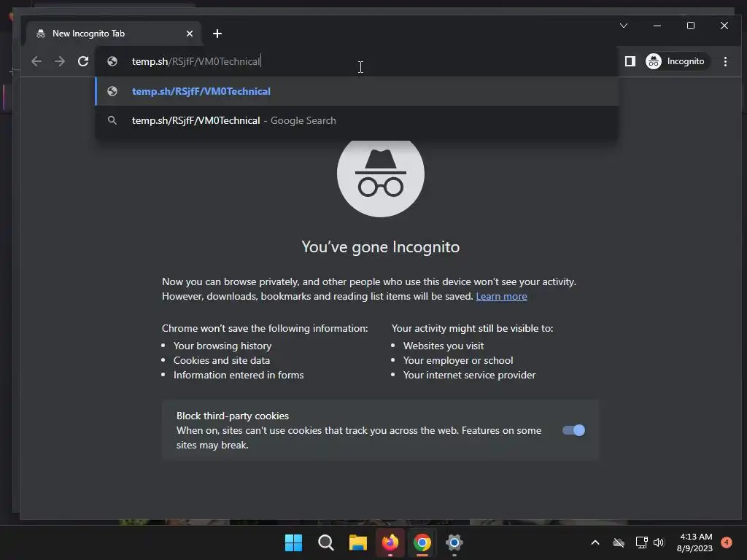Open notification badge showing 4
Image resolution: width=747 pixels, height=560 pixels.
coord(727,542)
